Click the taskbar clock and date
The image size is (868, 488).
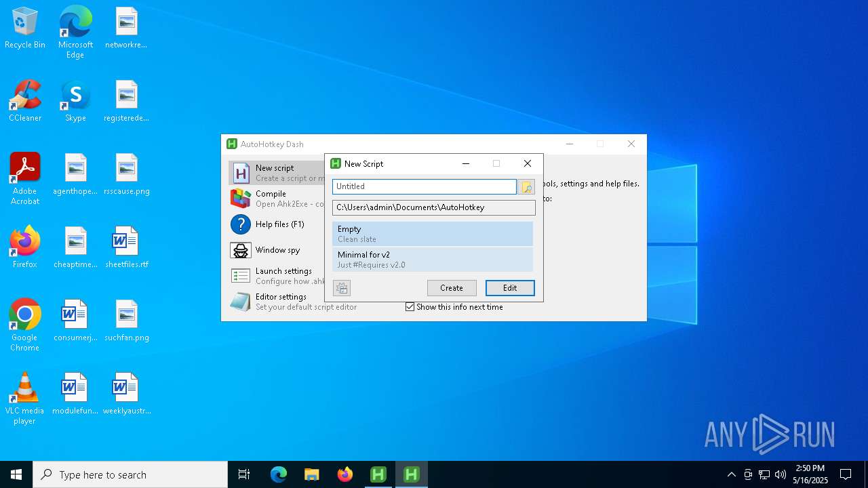point(810,474)
